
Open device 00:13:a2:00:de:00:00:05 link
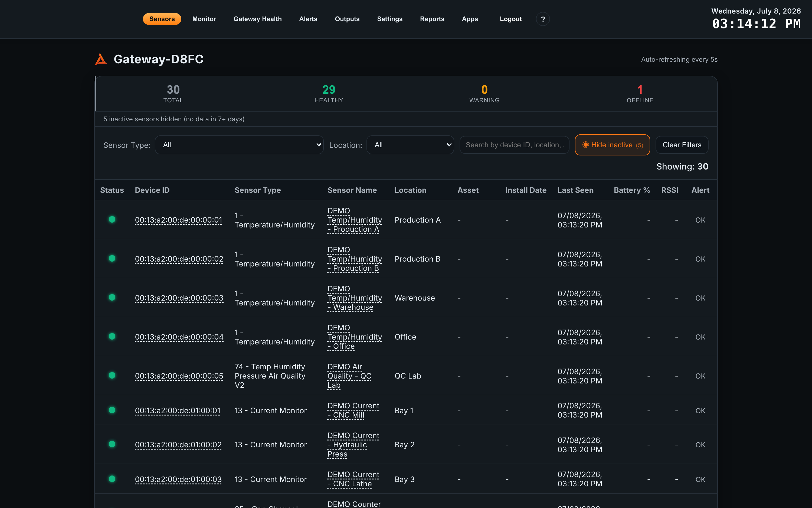pos(179,376)
